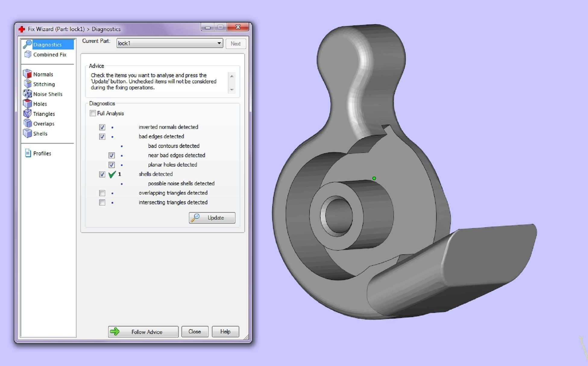Viewport: 588px width, 366px height.
Task: Open the Stitching fix icon
Action: tap(27, 84)
